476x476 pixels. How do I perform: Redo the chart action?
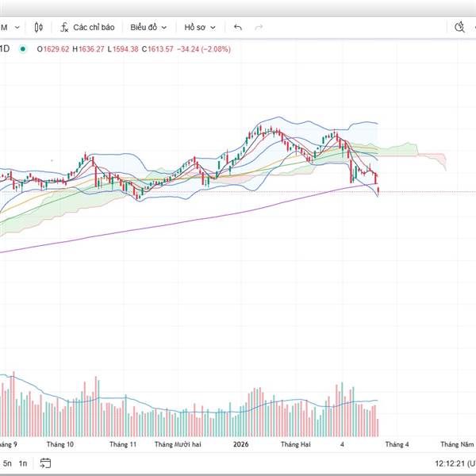click(259, 27)
